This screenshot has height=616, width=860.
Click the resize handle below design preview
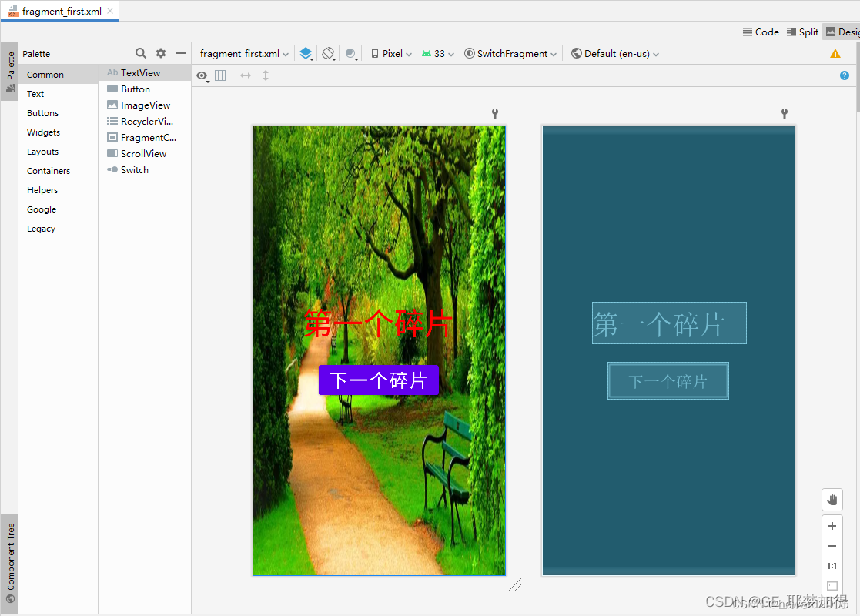(x=514, y=585)
